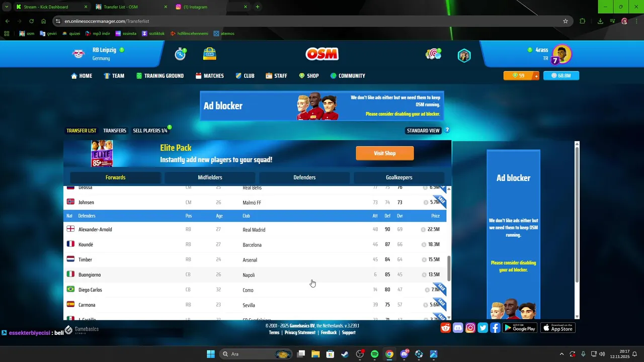Open the friends avatar icon in header
The image size is (644, 362).
[x=464, y=55]
